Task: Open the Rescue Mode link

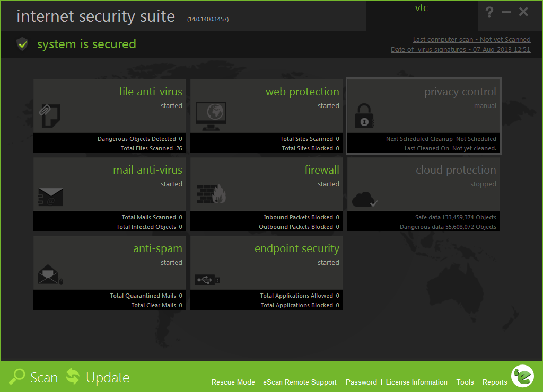Action: (x=233, y=382)
